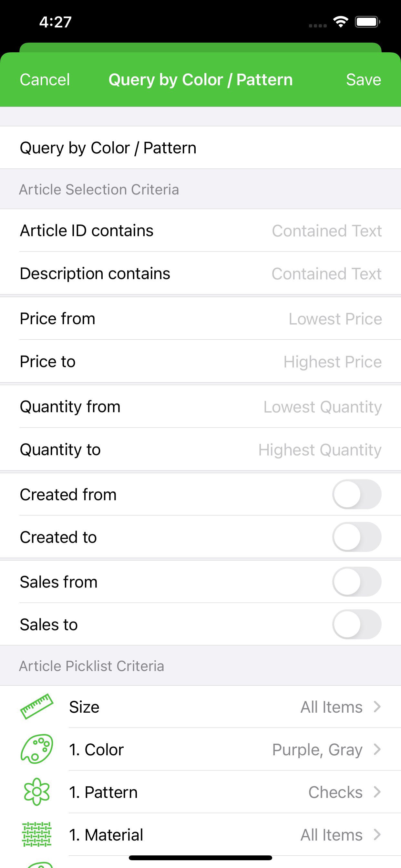Turn on the Sales to switch
401x868 pixels.
tap(357, 625)
